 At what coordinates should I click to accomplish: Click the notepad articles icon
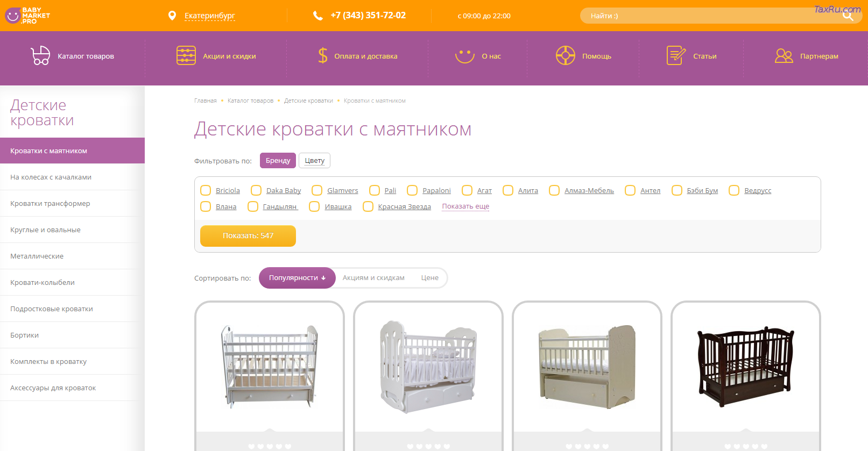pos(676,56)
